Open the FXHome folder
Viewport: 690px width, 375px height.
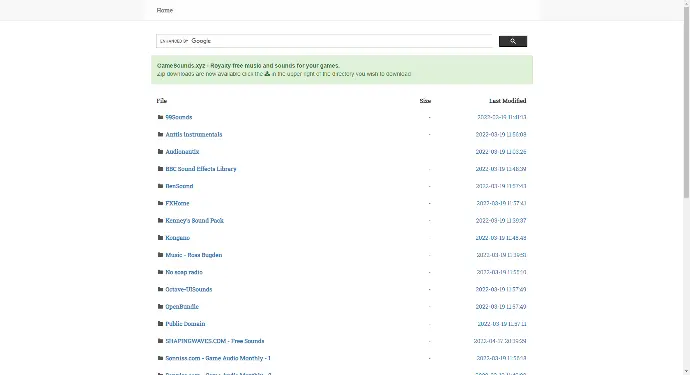point(177,203)
